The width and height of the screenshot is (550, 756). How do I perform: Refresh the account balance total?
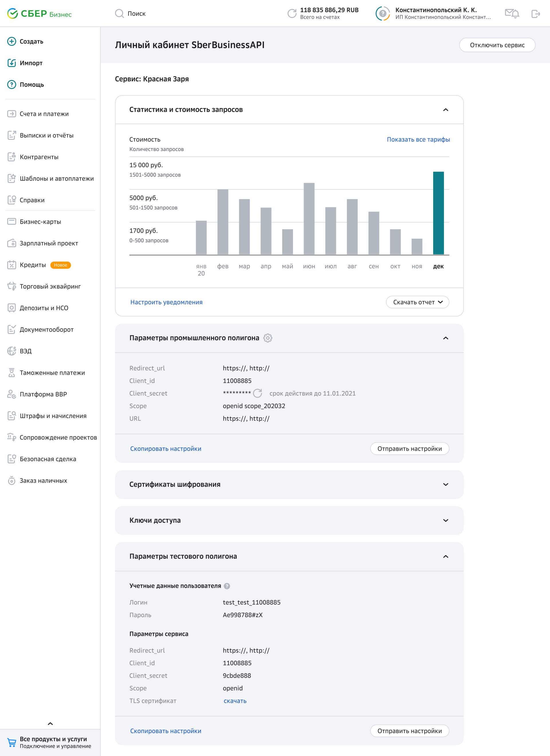[x=292, y=14]
